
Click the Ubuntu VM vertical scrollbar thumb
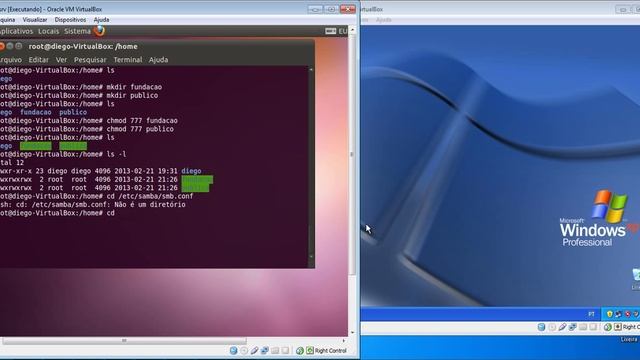click(352, 154)
